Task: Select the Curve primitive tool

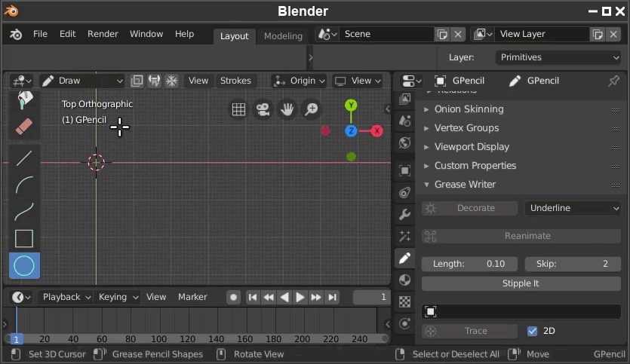Action: (x=24, y=212)
